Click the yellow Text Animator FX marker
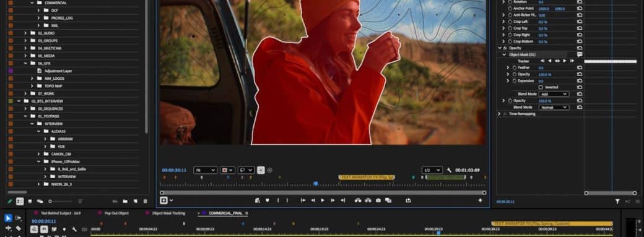The height and width of the screenshot is (237, 644). pyautogui.click(x=367, y=177)
